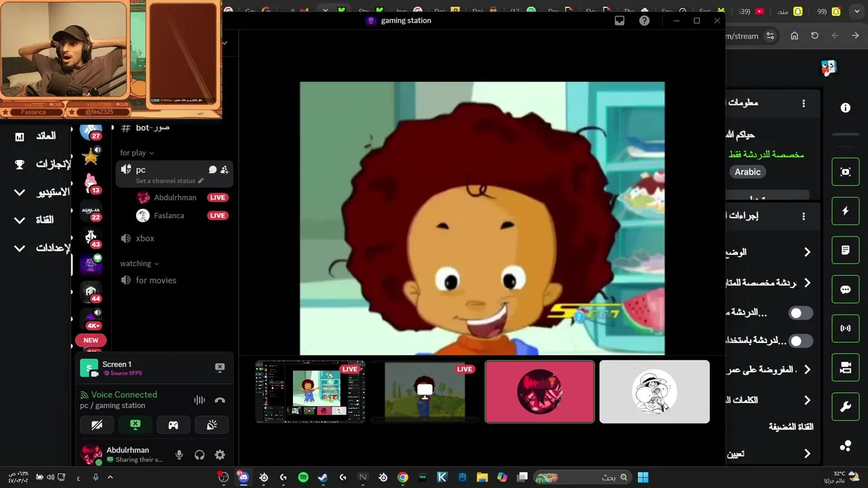The height and width of the screenshot is (488, 868).
Task: Select Abdulrhman in the pc channel
Action: pyautogui.click(x=174, y=198)
